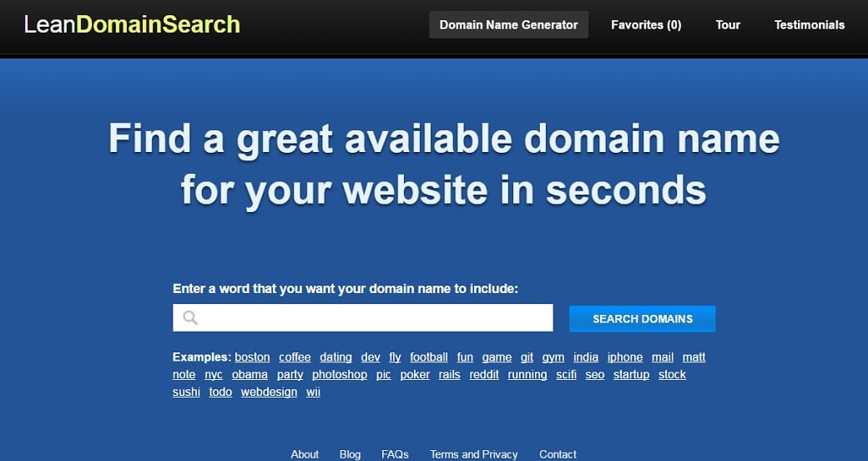Click the LeanDomainSearch logo
Image resolution: width=868 pixels, height=461 pixels.
click(x=132, y=24)
